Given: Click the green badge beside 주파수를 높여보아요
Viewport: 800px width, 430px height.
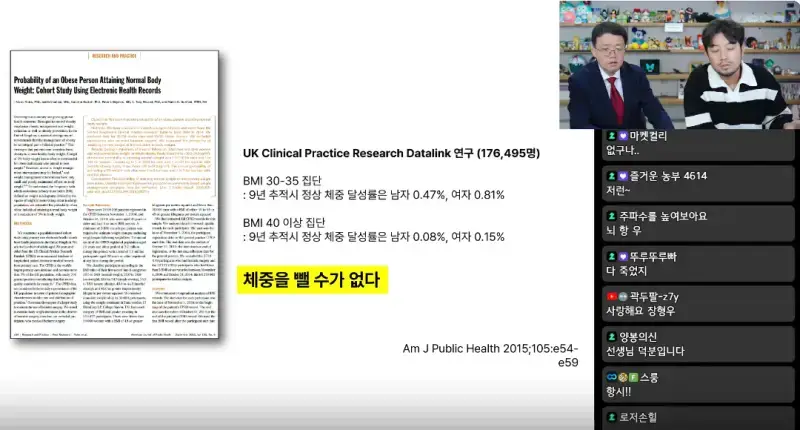Looking at the screenshot, I should pyautogui.click(x=611, y=216).
